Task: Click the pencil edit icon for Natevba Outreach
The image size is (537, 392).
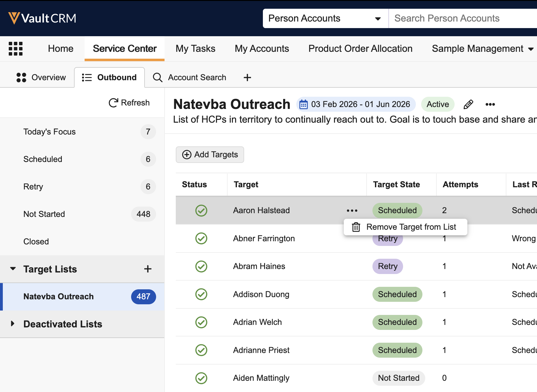Action: click(x=468, y=104)
